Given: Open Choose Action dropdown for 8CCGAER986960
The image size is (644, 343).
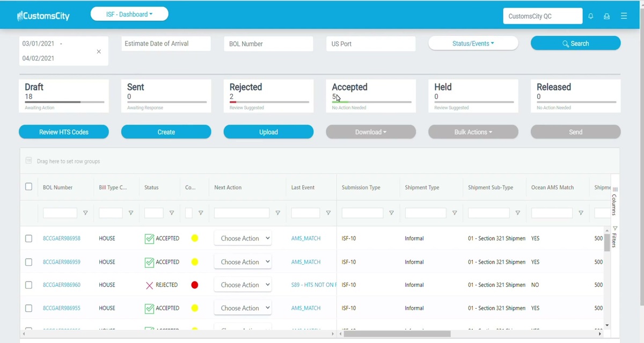Looking at the screenshot, I should point(243,285).
